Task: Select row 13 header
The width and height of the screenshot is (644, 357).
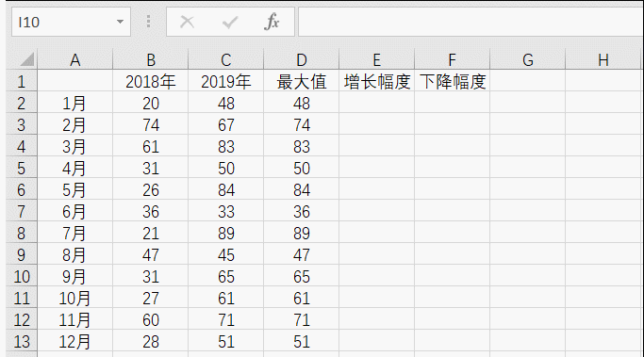Action: 22,341
